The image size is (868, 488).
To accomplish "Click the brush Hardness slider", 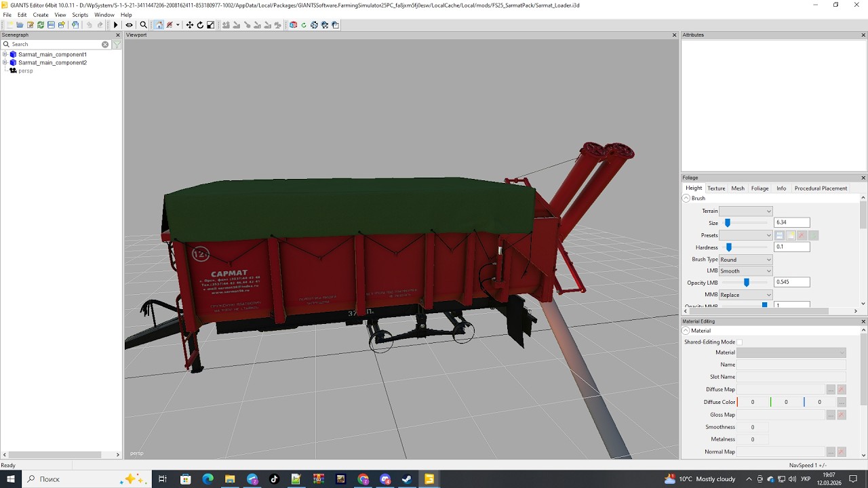I will pyautogui.click(x=745, y=247).
